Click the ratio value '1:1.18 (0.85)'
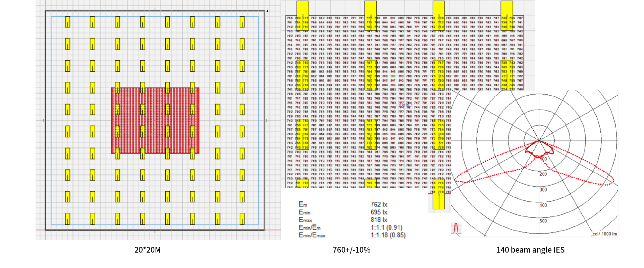The width and height of the screenshot is (644, 268). coord(388,235)
